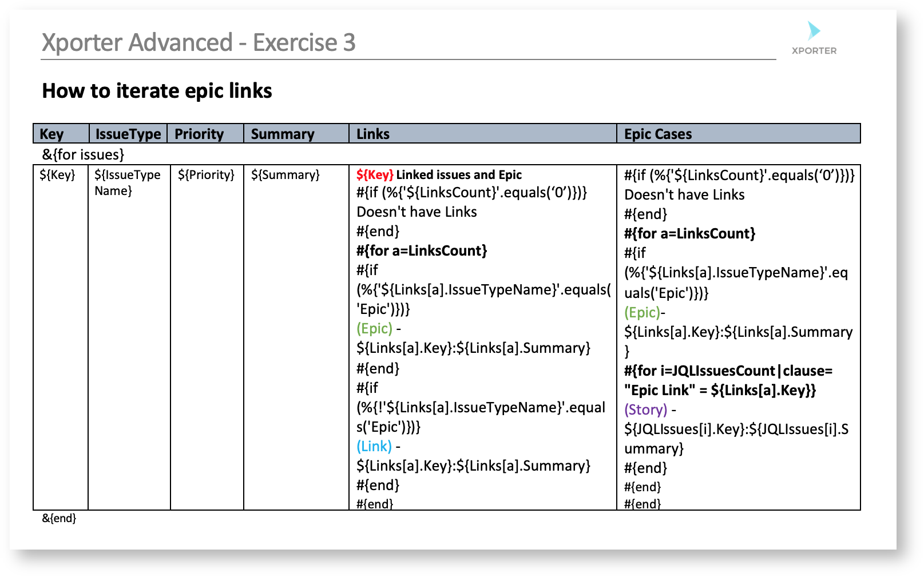The width and height of the screenshot is (924, 577).
Task: Click the "&{end}" statement below the table
Action: [59, 519]
